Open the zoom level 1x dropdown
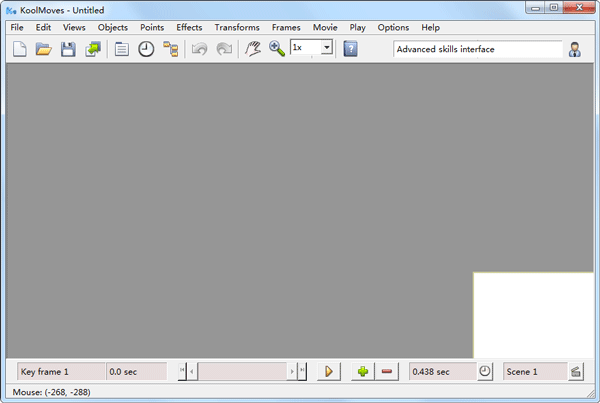 click(326, 47)
